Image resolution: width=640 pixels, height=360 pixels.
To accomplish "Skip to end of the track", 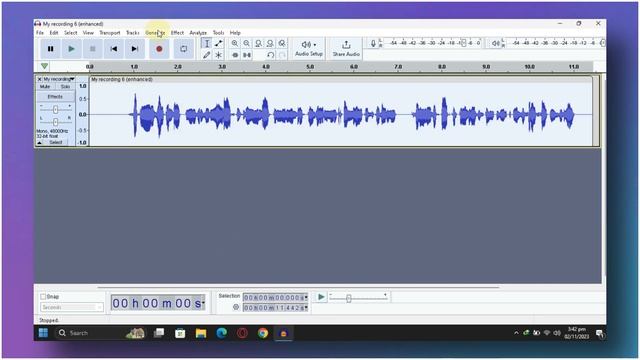I will click(135, 49).
